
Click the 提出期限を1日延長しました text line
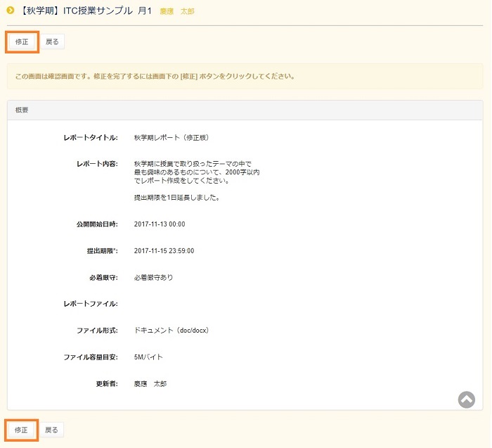click(x=177, y=198)
